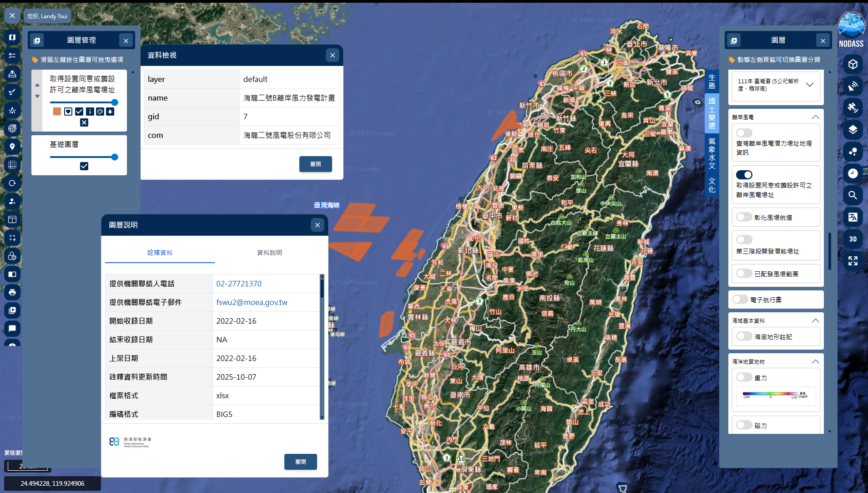
Task: Open the translate language icon
Action: click(x=853, y=217)
